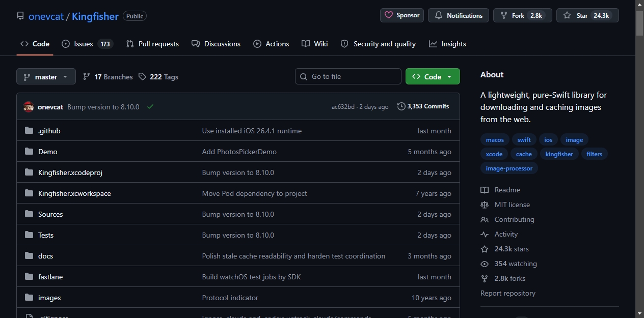
Task: Open the images folder
Action: (x=49, y=298)
